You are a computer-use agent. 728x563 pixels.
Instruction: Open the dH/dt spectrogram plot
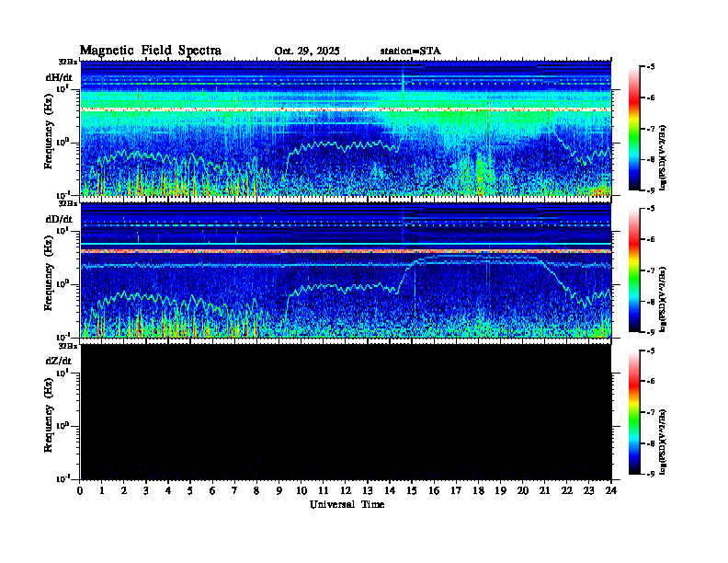click(x=346, y=128)
